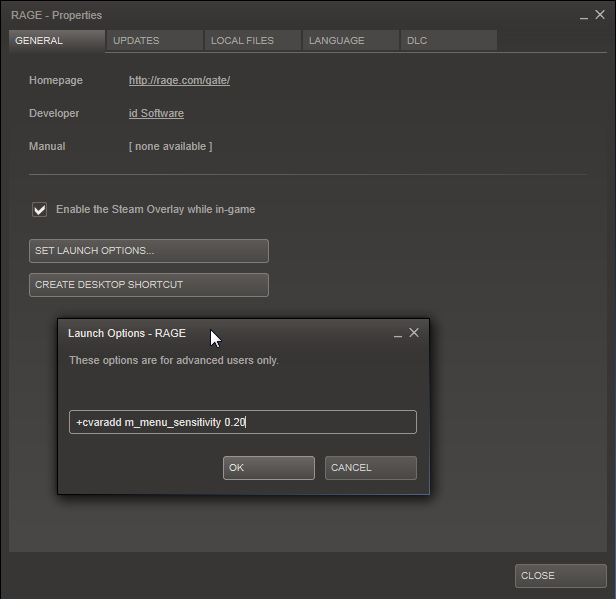Image resolution: width=616 pixels, height=599 pixels.
Task: Click the 'These options are for advanced users only' text
Action: (x=174, y=360)
